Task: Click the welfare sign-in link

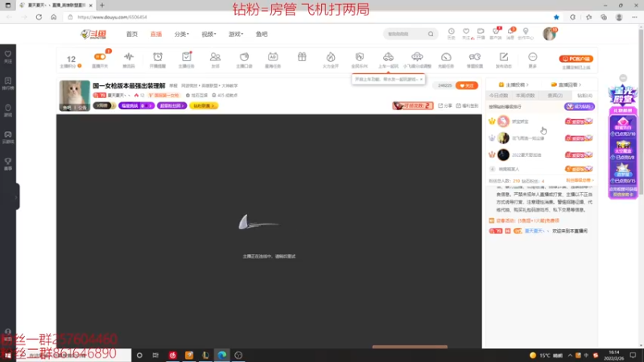Action: tap(467, 105)
